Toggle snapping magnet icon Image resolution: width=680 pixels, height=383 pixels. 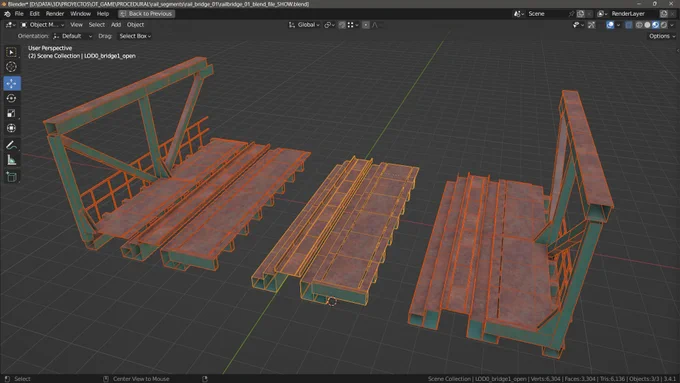pos(342,25)
